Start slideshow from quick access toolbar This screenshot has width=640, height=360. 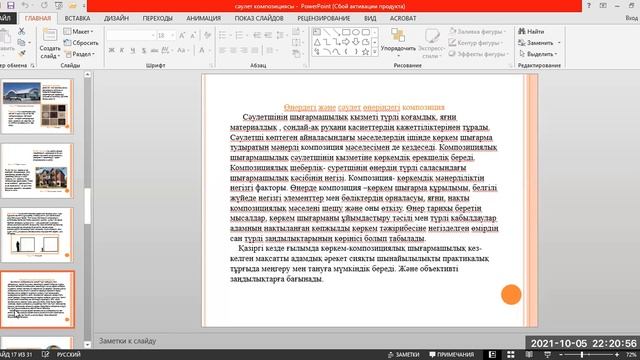tap(58, 6)
